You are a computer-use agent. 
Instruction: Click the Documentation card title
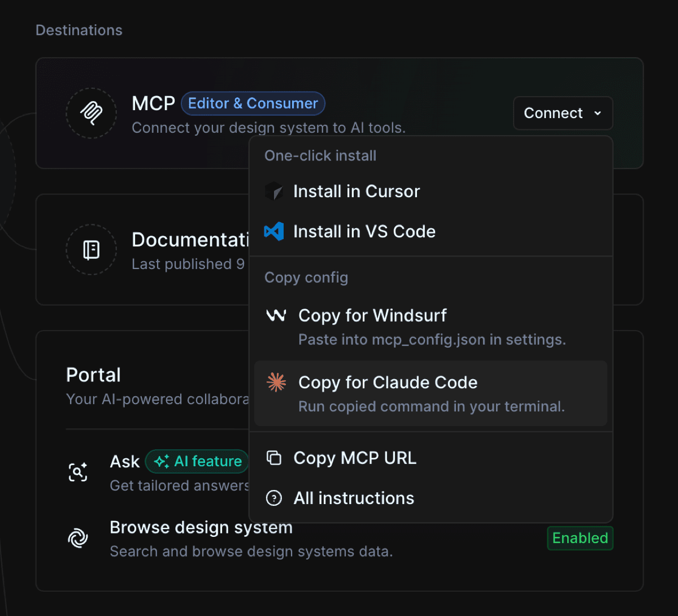point(190,240)
